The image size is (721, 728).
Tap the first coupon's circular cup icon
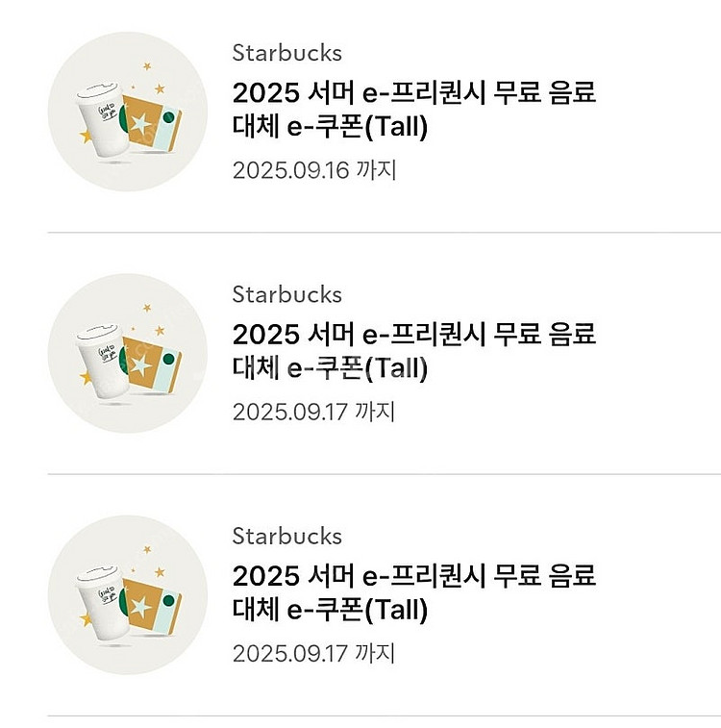click(x=127, y=112)
